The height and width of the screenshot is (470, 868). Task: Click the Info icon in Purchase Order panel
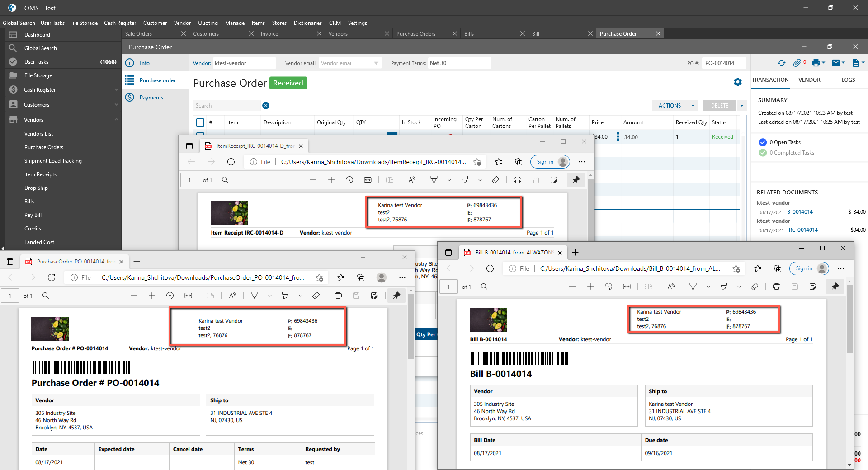pyautogui.click(x=130, y=63)
